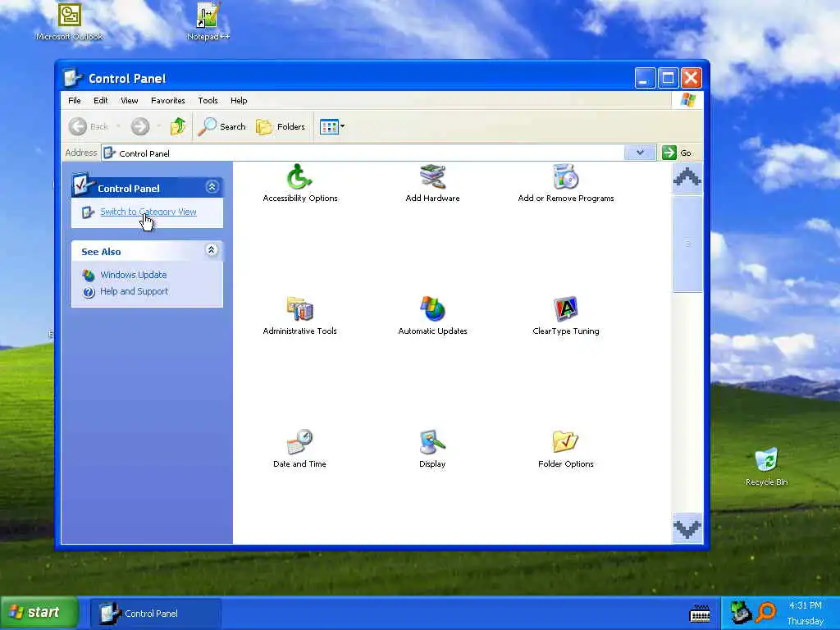Screen dimensions: 840x630
Task: Click the Start button
Action: pos(39,612)
